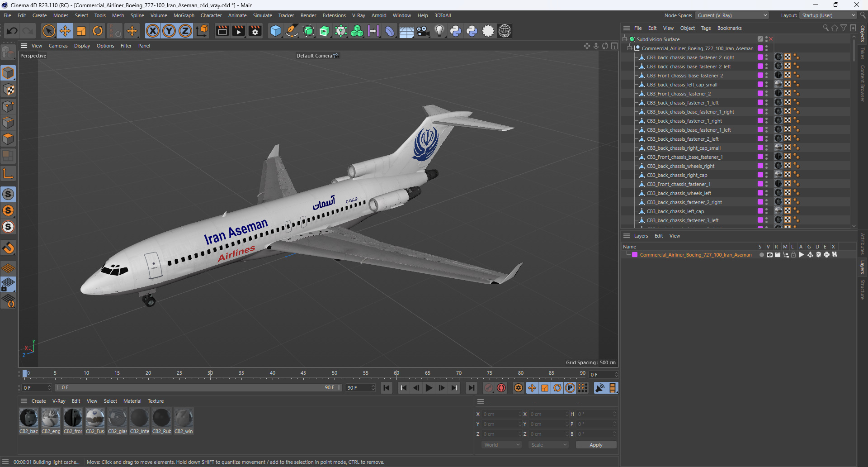Click the Undo arrow icon
The image size is (868, 467).
(12, 31)
